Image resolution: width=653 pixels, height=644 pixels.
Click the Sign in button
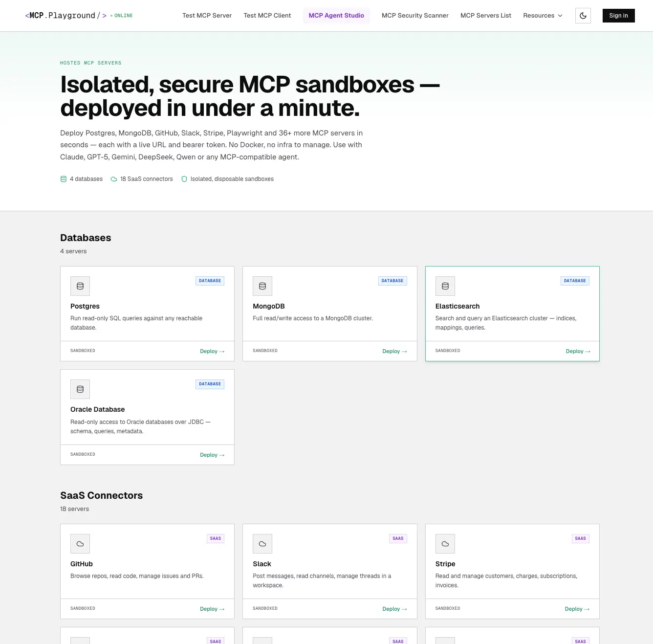[x=618, y=16]
